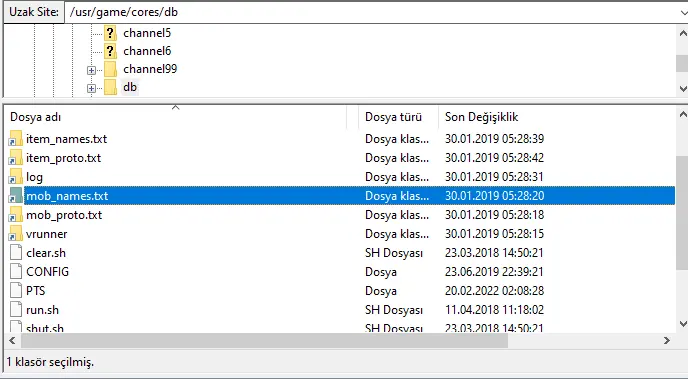The image size is (688, 379).
Task: Select the vrunner shortcut folder icon
Action: tap(15, 234)
